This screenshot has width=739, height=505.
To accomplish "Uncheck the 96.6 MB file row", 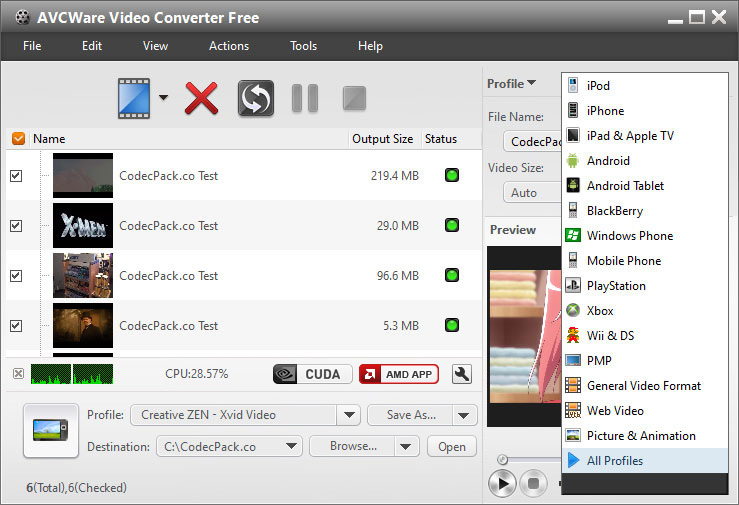I will pos(16,276).
